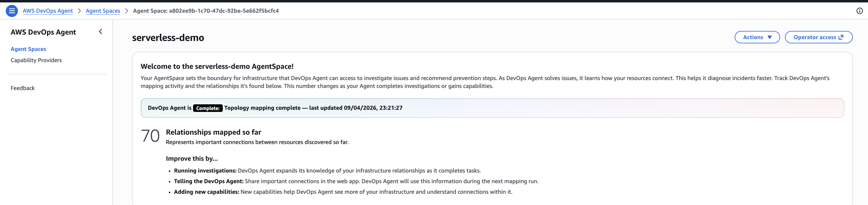
Task: Click the info icon in top-right corner
Action: click(859, 11)
